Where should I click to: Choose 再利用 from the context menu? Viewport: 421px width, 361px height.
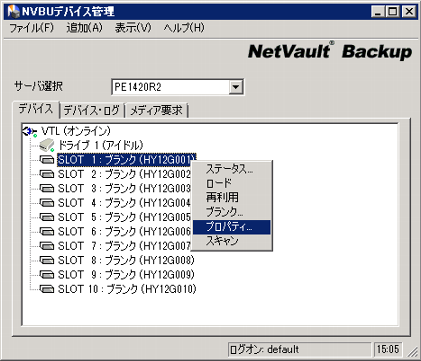point(232,197)
